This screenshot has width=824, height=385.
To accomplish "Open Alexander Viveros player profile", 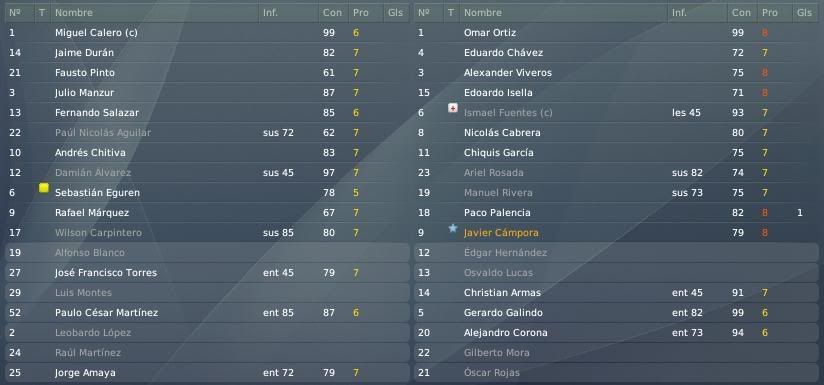I will (x=508, y=72).
